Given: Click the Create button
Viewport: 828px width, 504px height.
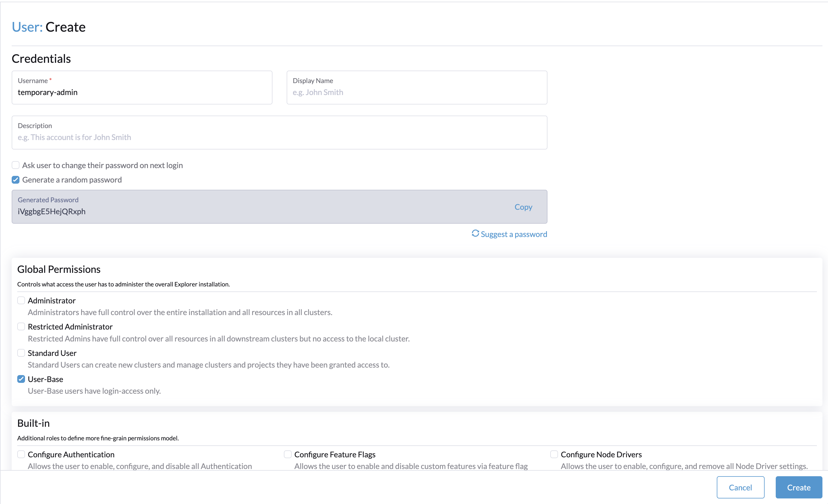Looking at the screenshot, I should point(799,487).
